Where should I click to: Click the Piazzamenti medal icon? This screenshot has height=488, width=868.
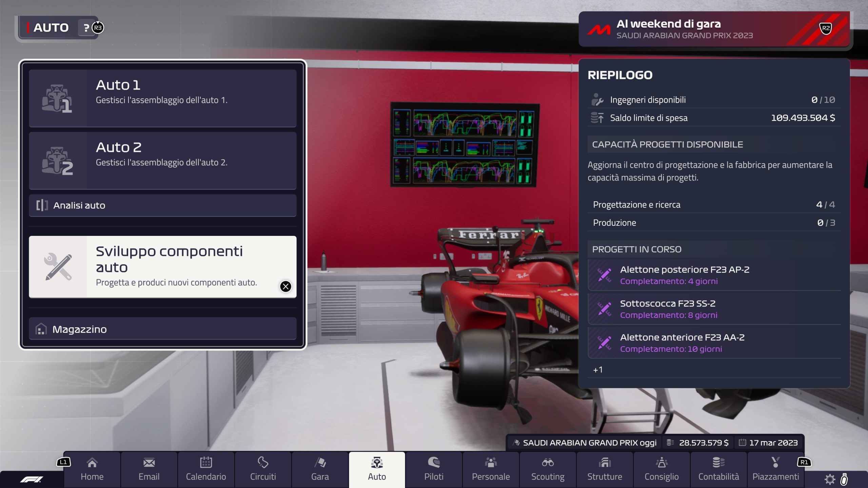pyautogui.click(x=775, y=463)
